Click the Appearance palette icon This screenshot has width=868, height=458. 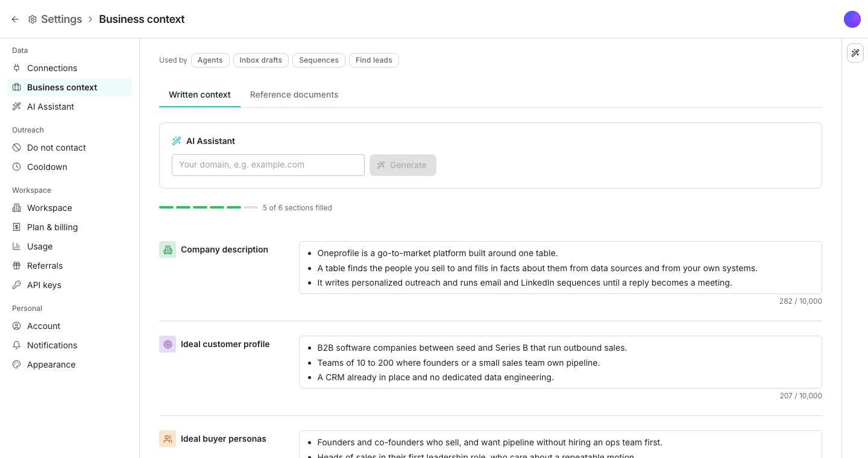16,365
